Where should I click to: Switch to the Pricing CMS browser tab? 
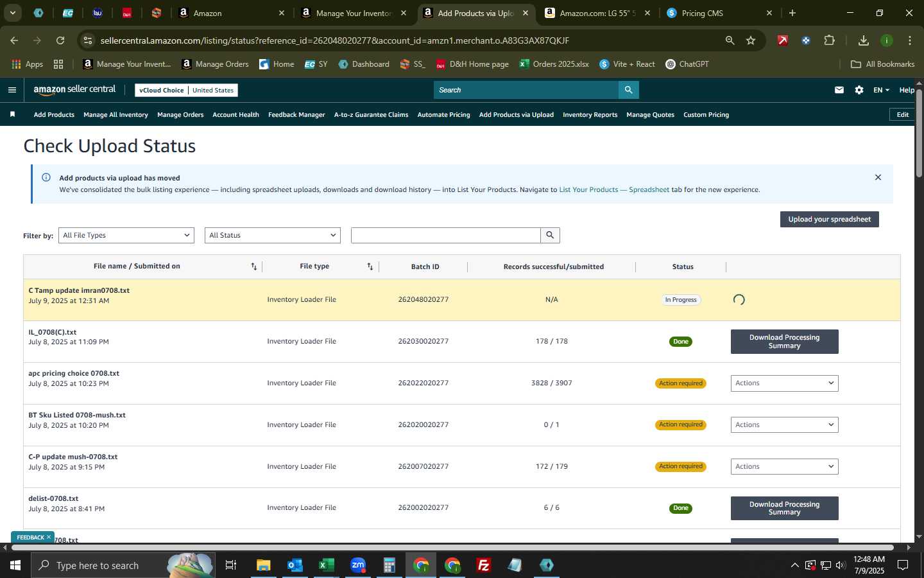pos(719,13)
